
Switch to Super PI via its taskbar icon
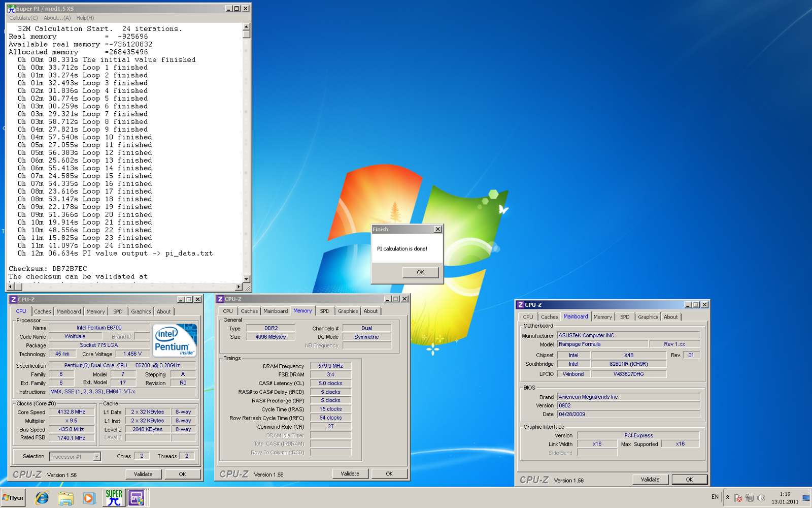click(114, 498)
